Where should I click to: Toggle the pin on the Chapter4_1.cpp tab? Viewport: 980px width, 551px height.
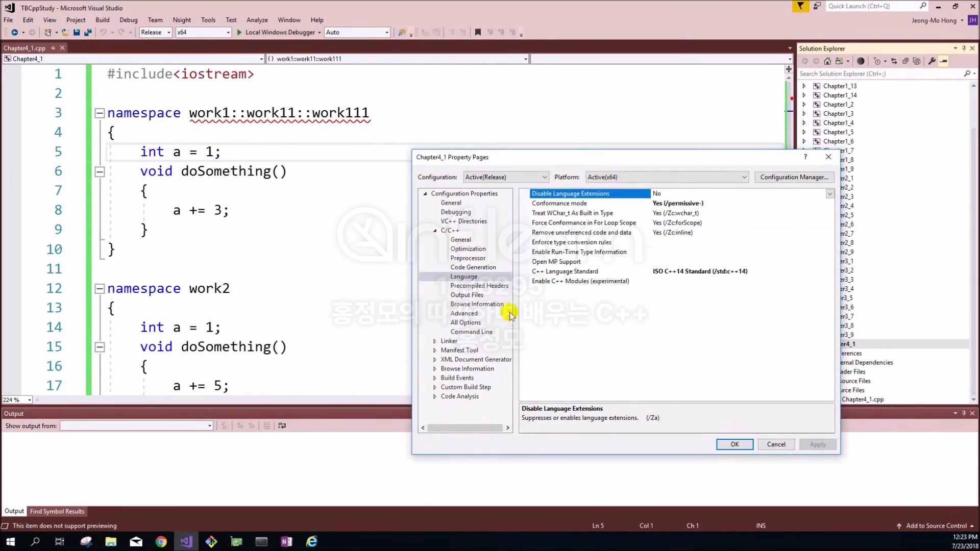pos(53,48)
